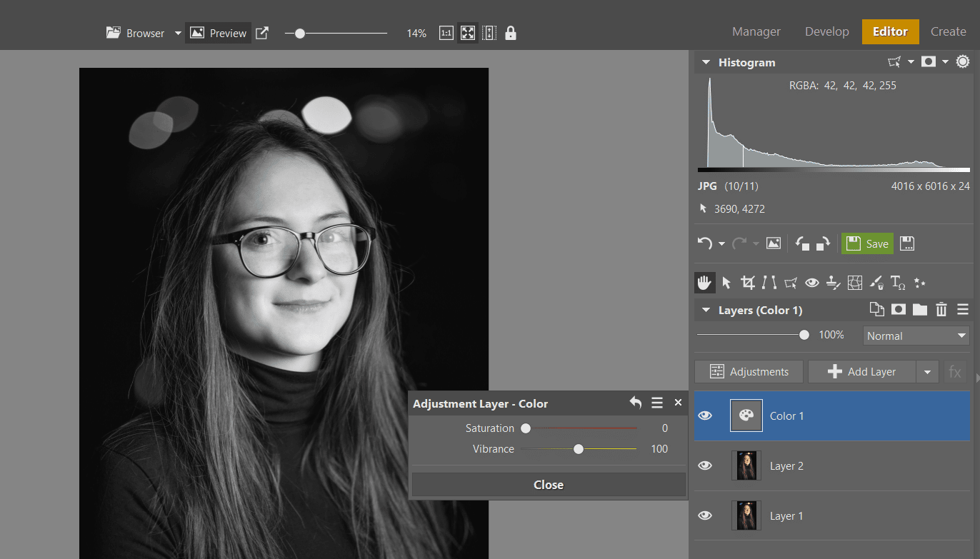
Task: Duplicate layer icon in Layers header
Action: pos(876,309)
